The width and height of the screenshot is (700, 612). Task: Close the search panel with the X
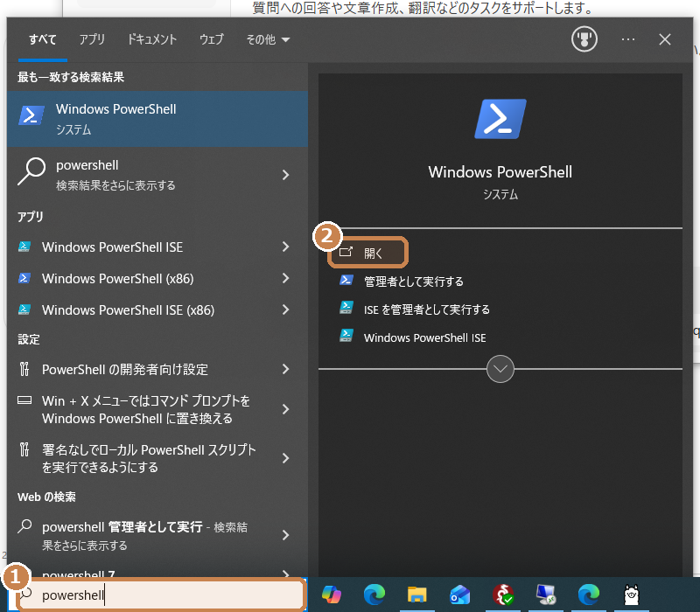coord(665,39)
